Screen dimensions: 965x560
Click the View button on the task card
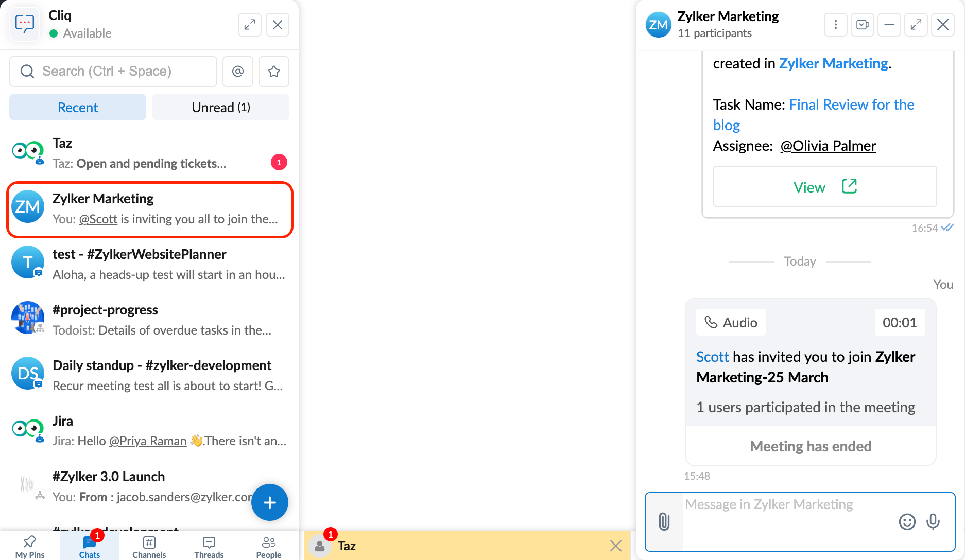coord(825,186)
